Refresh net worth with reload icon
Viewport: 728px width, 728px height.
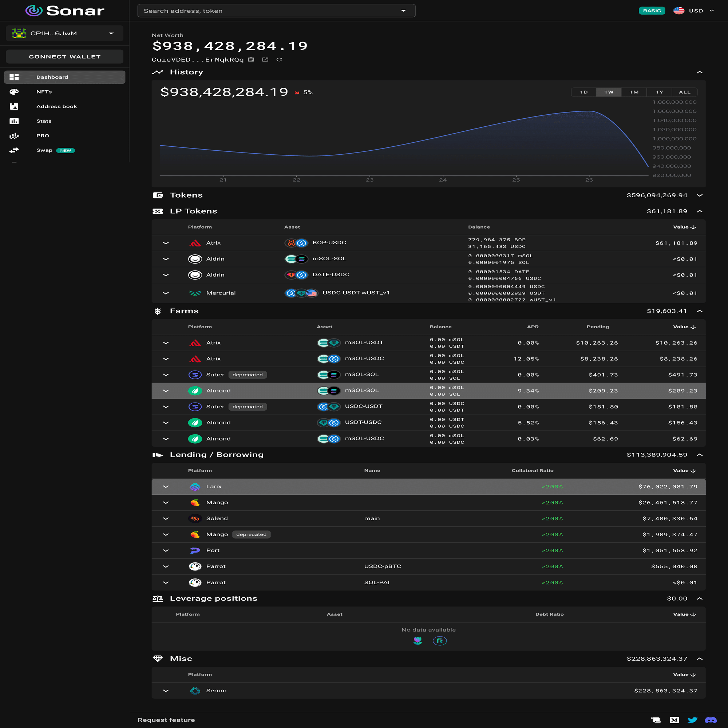click(279, 60)
